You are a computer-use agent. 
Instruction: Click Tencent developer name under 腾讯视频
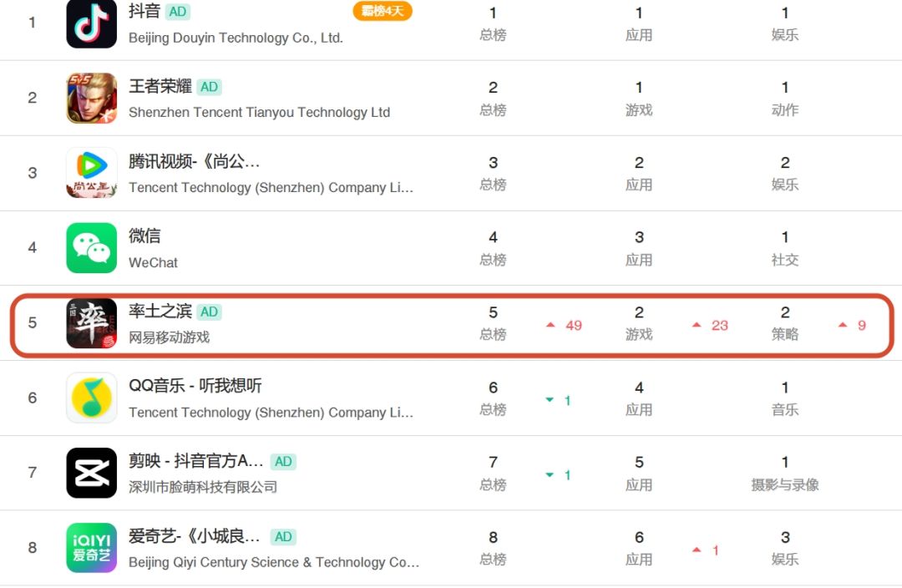pos(271,188)
